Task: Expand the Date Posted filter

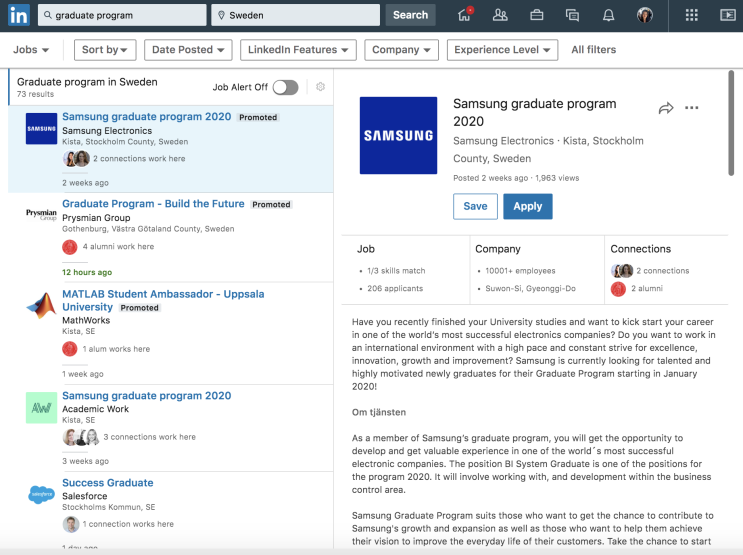Action: coord(188,50)
